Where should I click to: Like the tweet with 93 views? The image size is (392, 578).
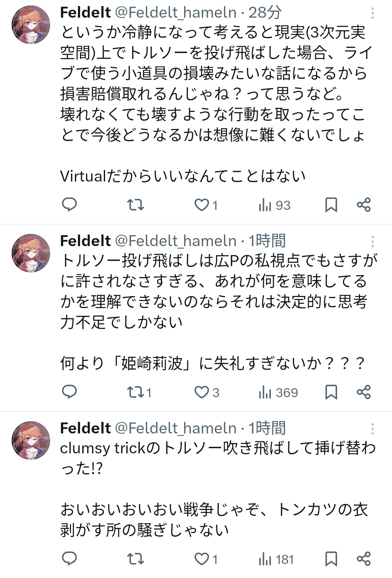click(x=206, y=205)
